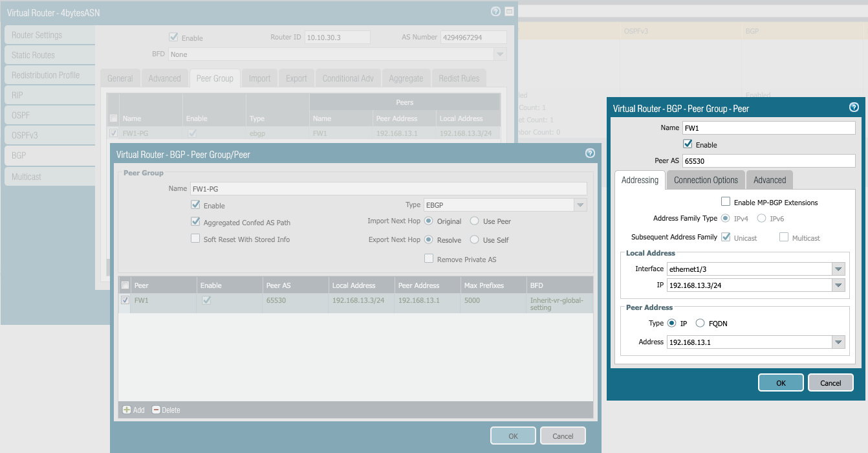Screen dimensions: 868x453
Task: Switch to Connection Options tab
Action: coord(706,180)
